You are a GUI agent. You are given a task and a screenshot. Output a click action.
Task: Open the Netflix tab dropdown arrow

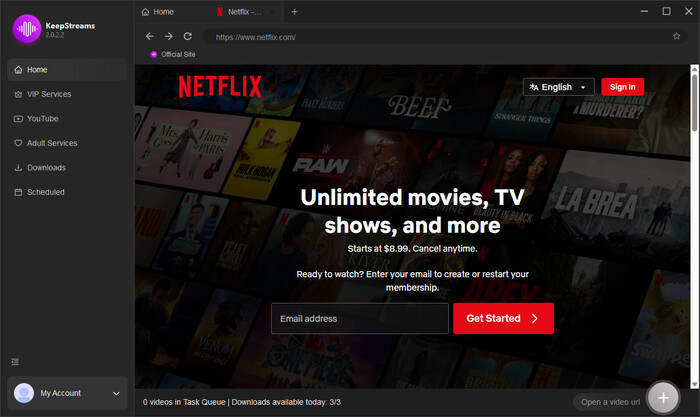(x=272, y=12)
